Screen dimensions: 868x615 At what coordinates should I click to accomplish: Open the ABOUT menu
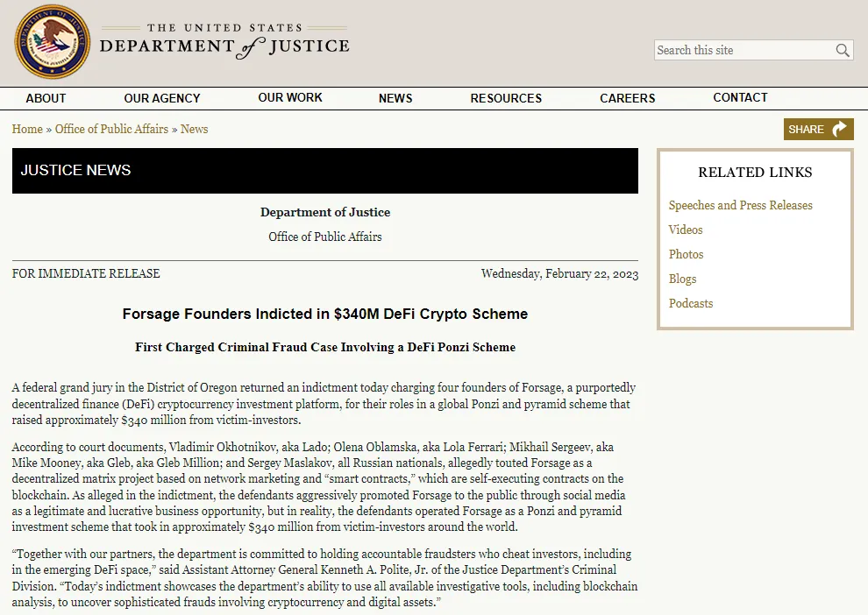pyautogui.click(x=46, y=98)
